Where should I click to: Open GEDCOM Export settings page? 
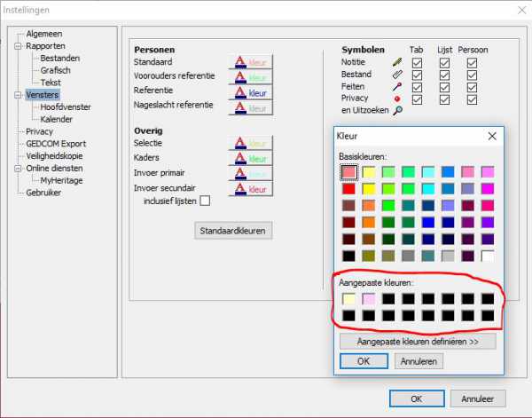[56, 143]
